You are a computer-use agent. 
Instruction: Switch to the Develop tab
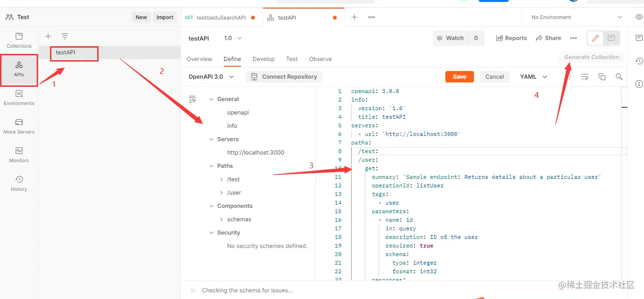click(263, 59)
